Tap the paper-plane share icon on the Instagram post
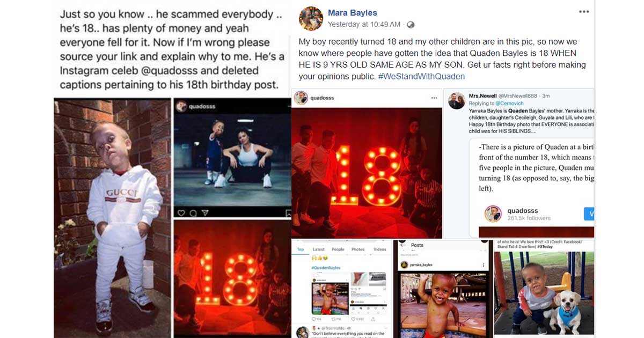Image resolution: width=644 pixels, height=338 pixels. click(205, 213)
